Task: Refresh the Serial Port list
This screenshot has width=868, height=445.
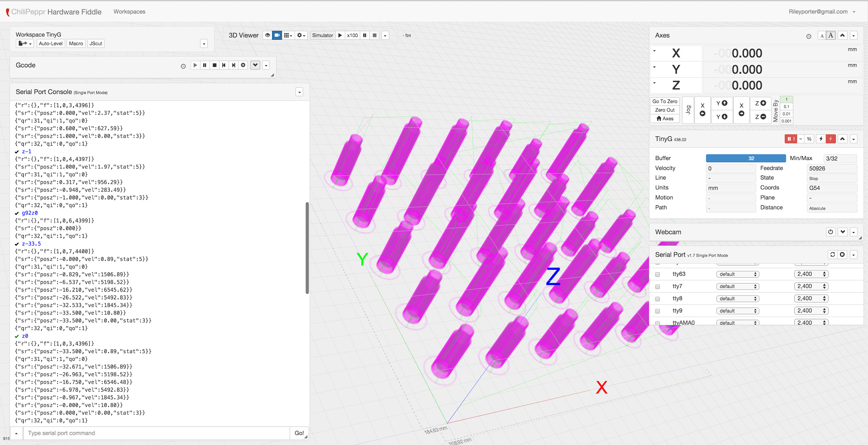Action: pos(832,254)
